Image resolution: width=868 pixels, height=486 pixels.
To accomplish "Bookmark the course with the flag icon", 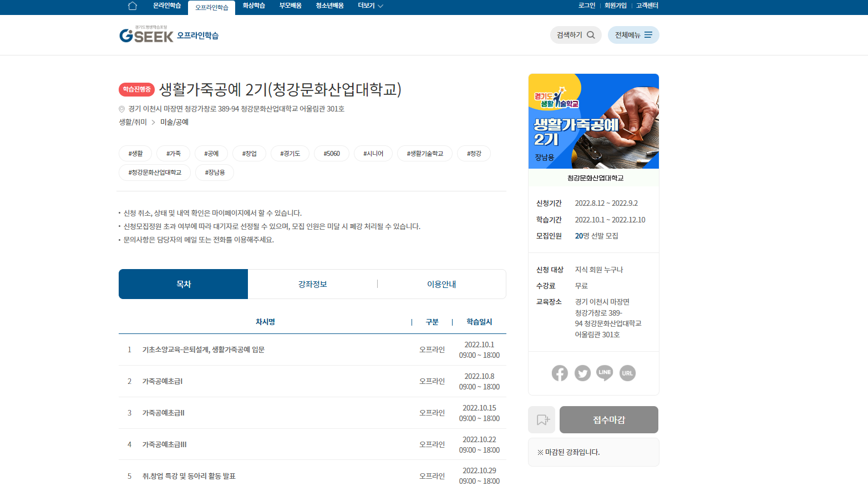I will click(x=542, y=420).
